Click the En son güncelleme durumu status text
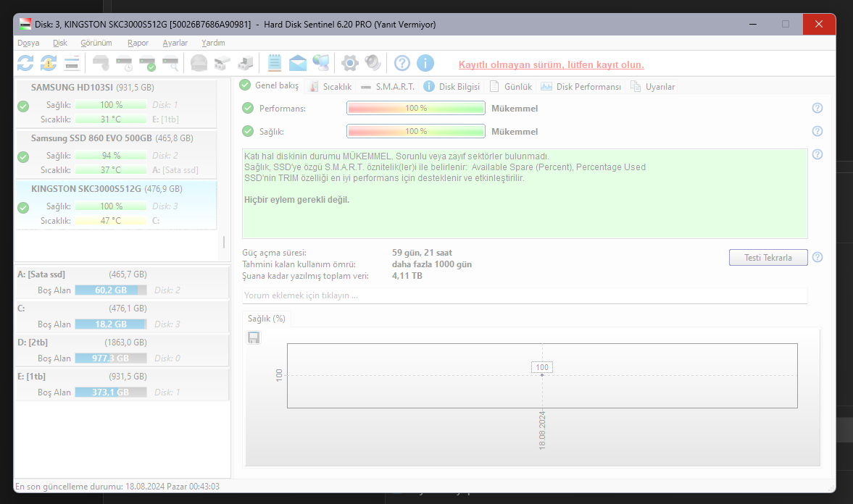This screenshot has height=504, width=853. tap(117, 486)
